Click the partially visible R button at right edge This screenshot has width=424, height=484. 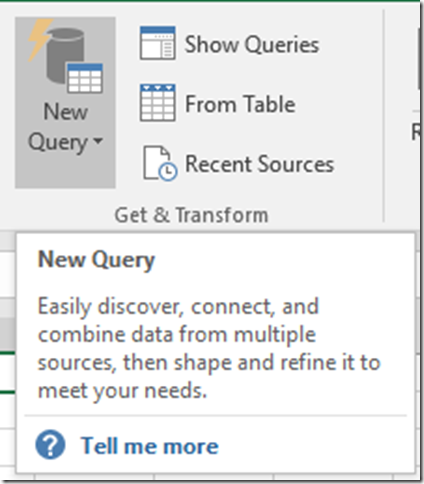[416, 132]
